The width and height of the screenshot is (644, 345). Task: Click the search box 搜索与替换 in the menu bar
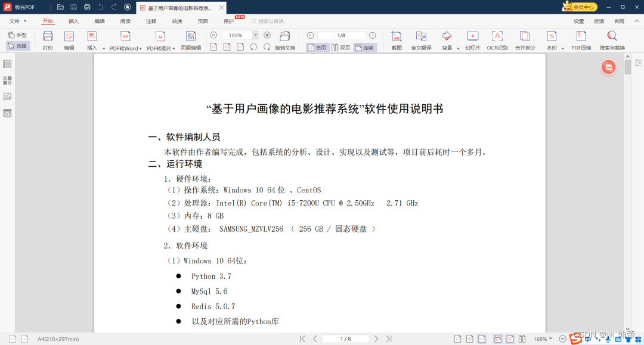click(x=268, y=21)
